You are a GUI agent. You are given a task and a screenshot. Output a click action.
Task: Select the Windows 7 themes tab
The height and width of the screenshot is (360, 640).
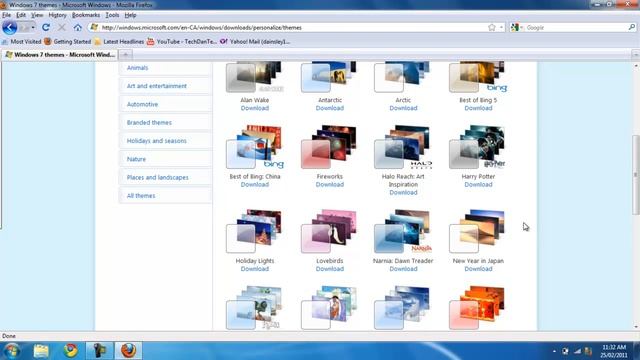[x=60, y=55]
